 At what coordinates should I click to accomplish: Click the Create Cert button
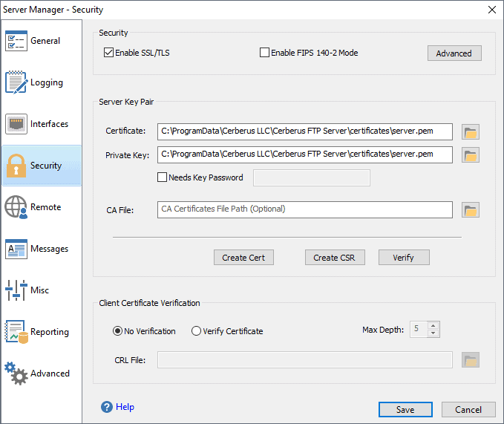click(x=243, y=258)
